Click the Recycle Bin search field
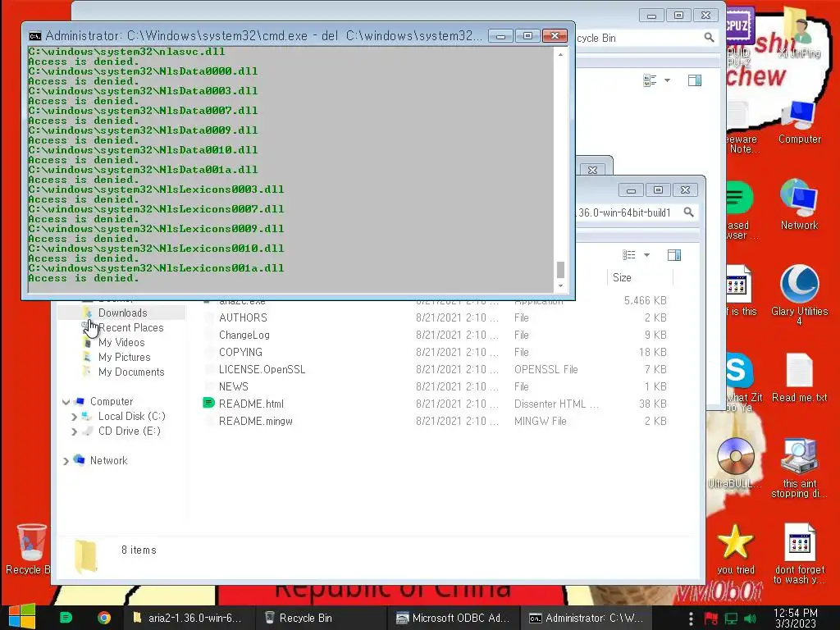Screen dimensions: 840x630 [x=647, y=38]
